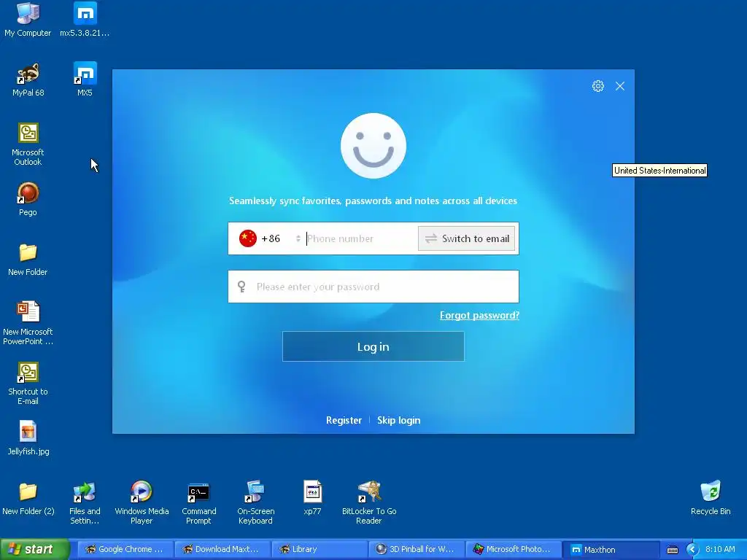
Task: Open the Windows start menu
Action: (x=35, y=549)
